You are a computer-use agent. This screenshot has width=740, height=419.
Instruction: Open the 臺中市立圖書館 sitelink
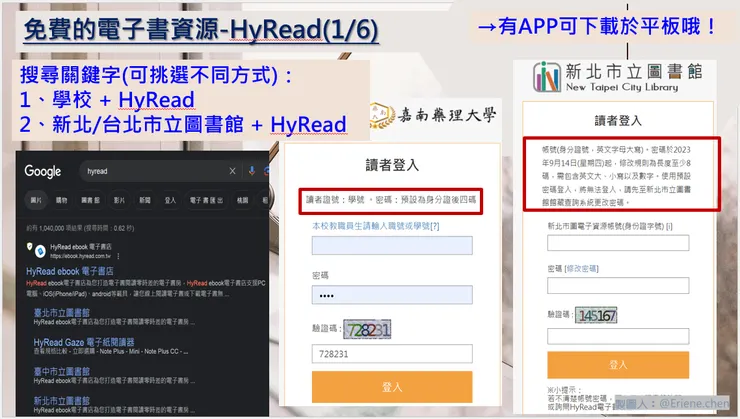[61, 371]
